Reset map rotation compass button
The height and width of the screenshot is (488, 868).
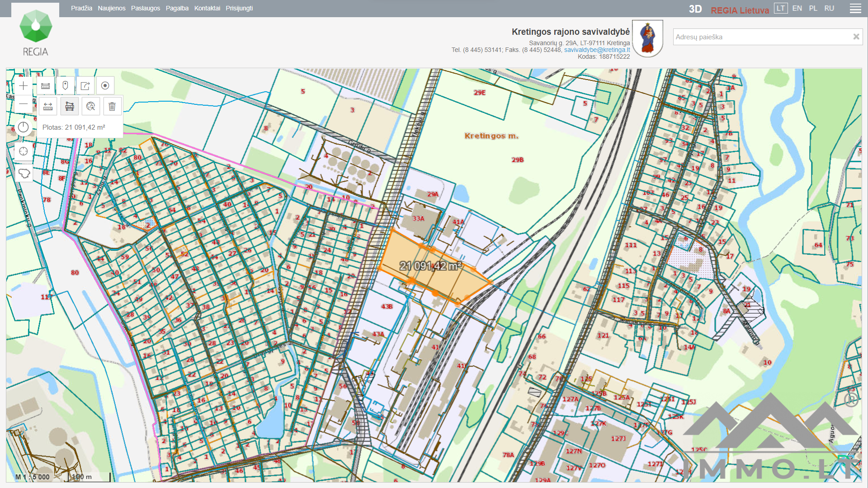24,127
